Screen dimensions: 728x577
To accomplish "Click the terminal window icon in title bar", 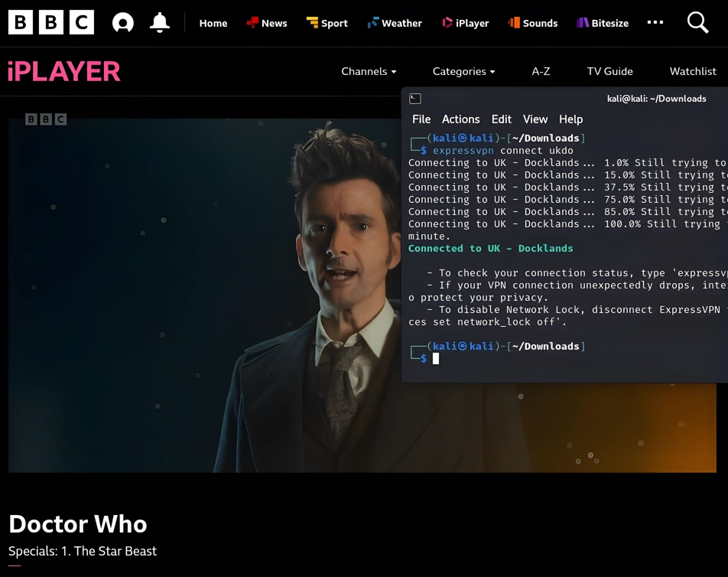I will tap(415, 99).
